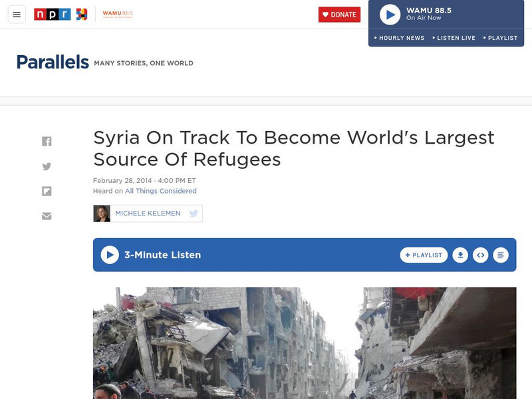
Task: Open Michele Kelemen's Twitter profile icon
Action: point(194,213)
